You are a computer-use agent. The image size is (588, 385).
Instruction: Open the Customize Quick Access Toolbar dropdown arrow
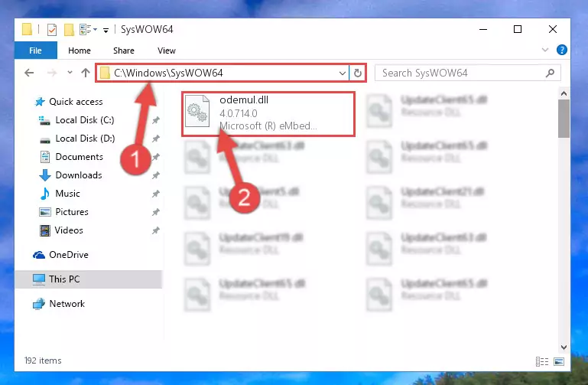click(x=106, y=31)
